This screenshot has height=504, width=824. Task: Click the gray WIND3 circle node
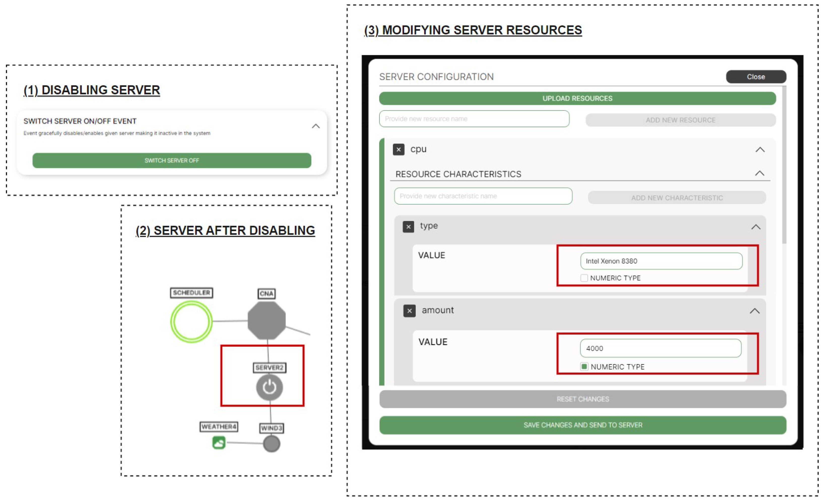pyautogui.click(x=271, y=444)
